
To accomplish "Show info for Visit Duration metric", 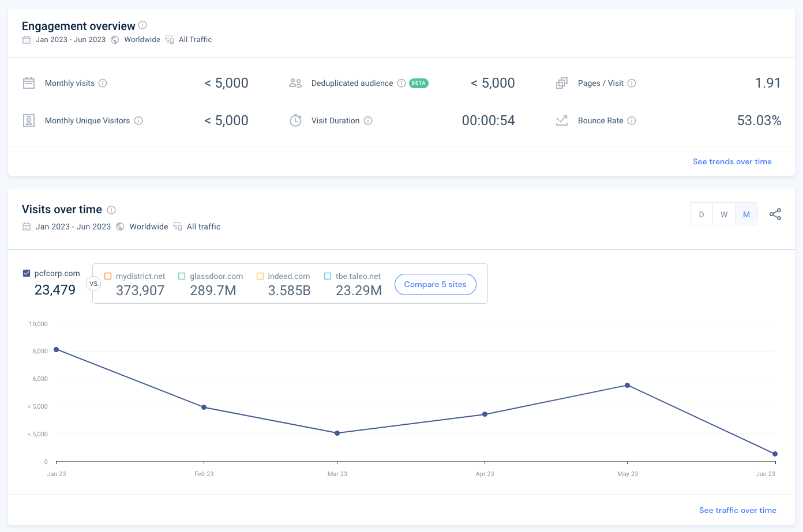I will pos(368,120).
